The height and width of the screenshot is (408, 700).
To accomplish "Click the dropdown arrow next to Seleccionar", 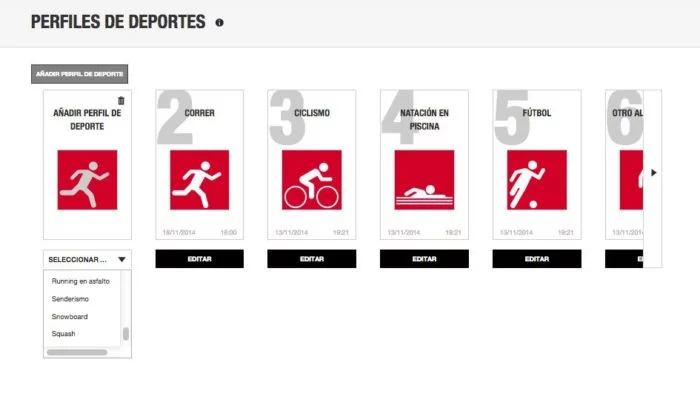I will pos(122,259).
